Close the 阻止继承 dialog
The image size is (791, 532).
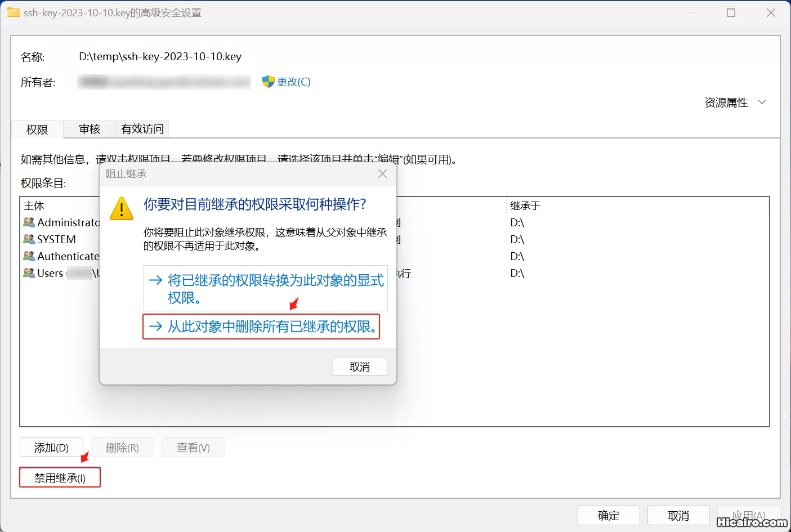pyautogui.click(x=382, y=174)
